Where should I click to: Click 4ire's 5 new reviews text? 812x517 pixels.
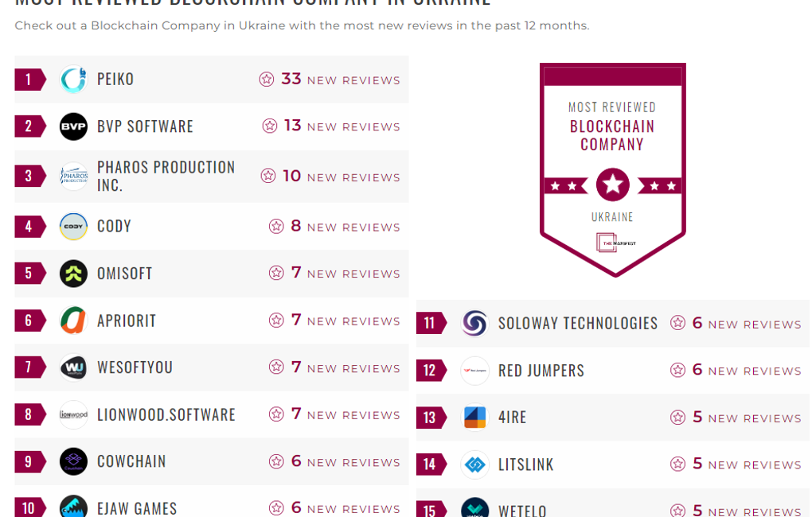coord(747,417)
